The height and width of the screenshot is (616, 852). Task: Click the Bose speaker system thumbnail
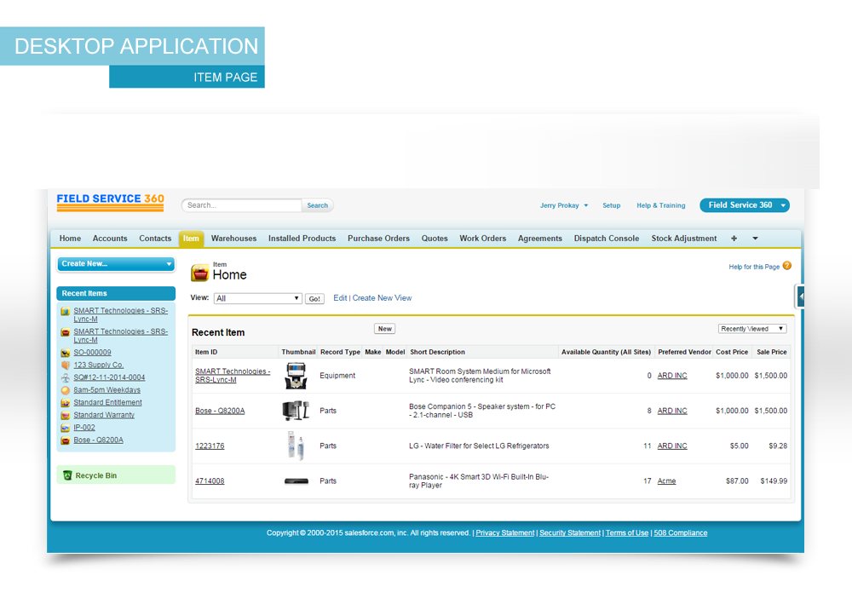pyautogui.click(x=296, y=411)
